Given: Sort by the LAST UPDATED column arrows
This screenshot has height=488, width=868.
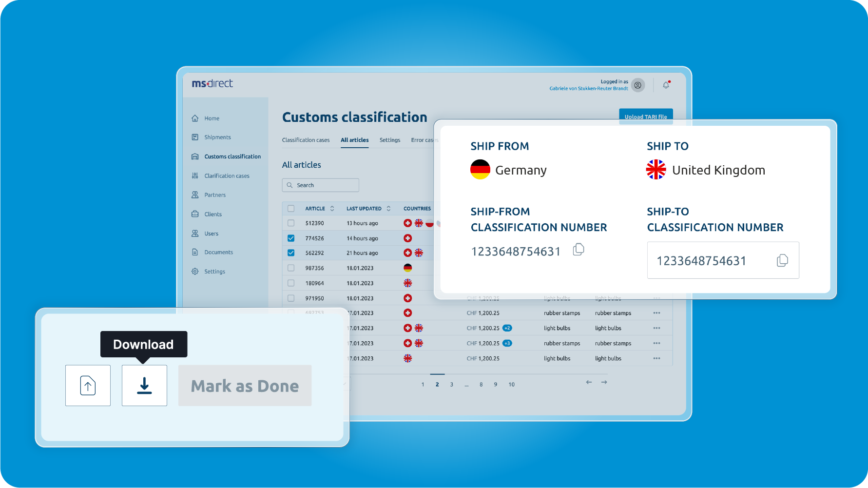Looking at the screenshot, I should 388,209.
